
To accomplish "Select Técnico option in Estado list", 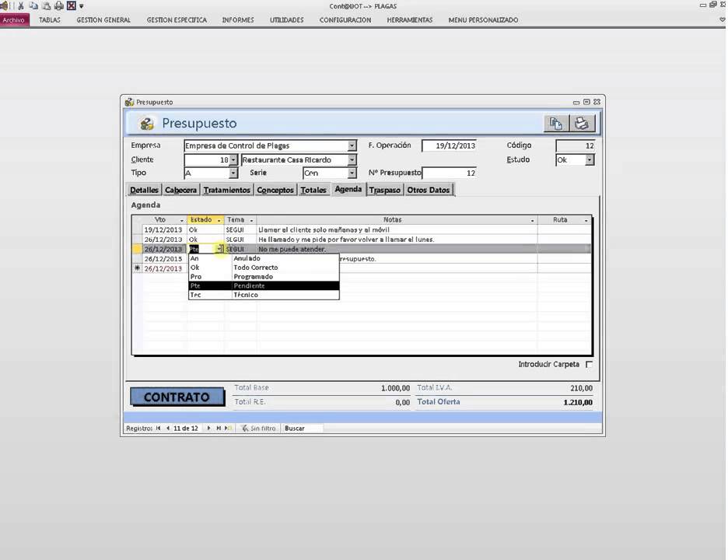I will (264, 295).
